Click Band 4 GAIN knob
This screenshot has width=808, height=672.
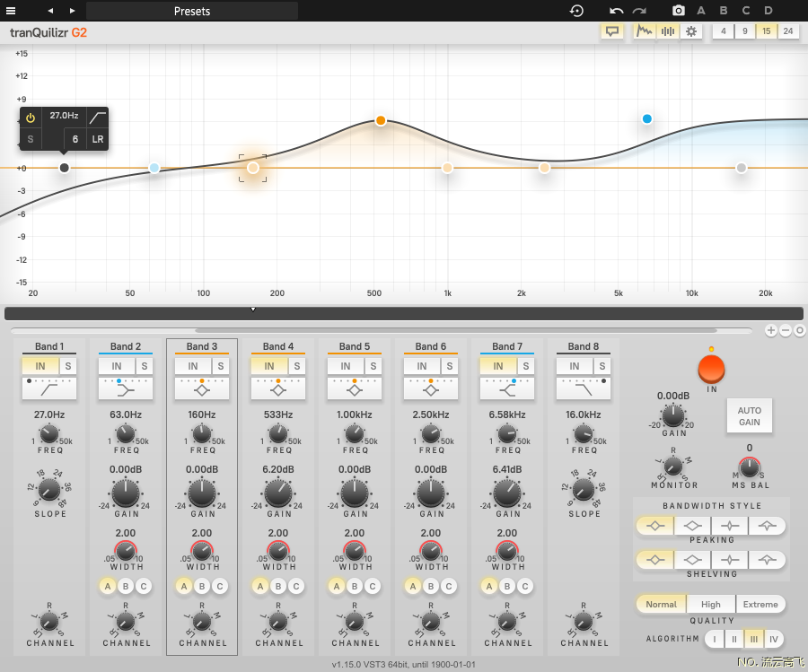tap(278, 493)
